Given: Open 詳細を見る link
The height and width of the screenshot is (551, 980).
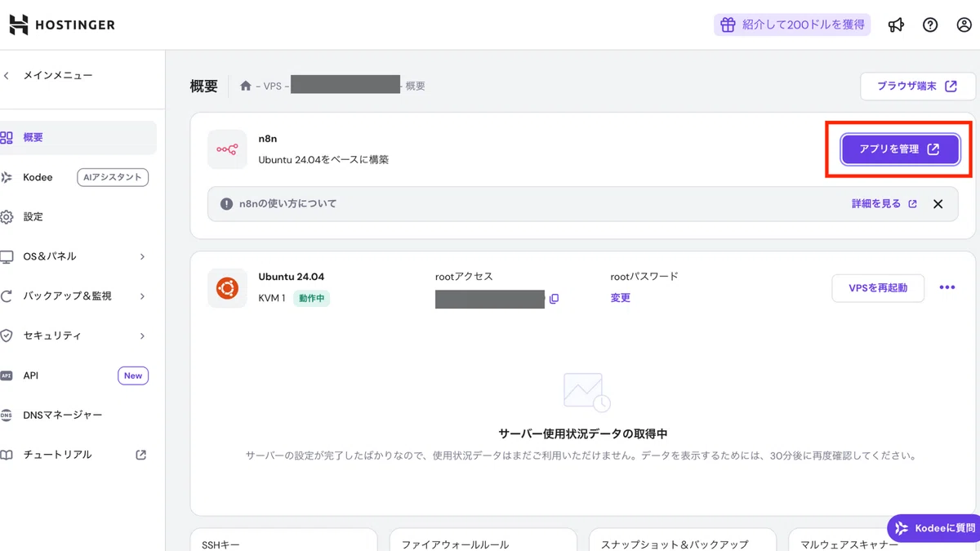Looking at the screenshot, I should click(x=884, y=204).
